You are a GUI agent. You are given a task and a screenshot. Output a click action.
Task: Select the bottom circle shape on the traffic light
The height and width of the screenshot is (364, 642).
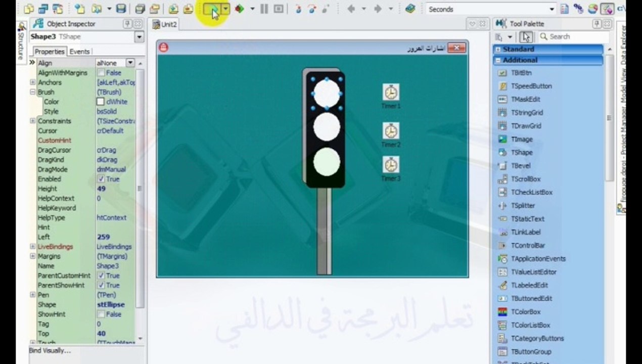[x=327, y=162]
